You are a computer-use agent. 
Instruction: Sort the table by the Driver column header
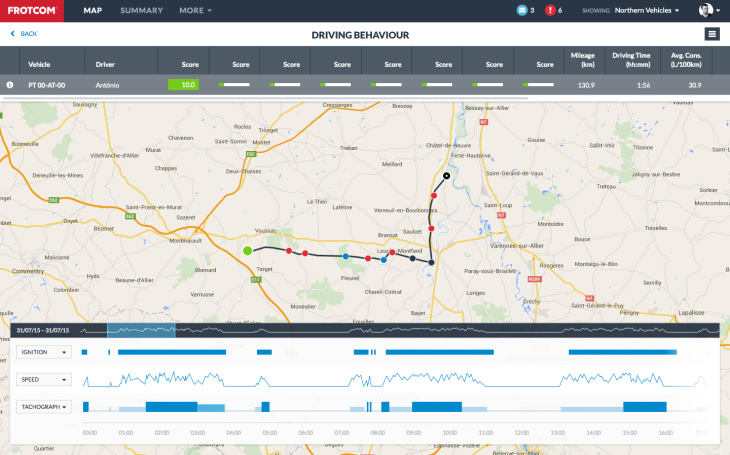(x=105, y=63)
